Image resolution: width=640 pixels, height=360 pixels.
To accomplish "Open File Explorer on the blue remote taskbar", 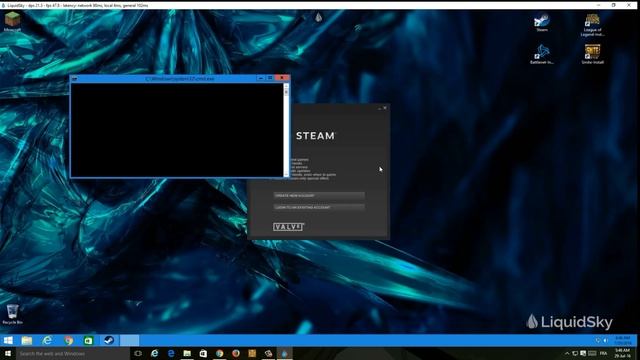I will (27, 340).
